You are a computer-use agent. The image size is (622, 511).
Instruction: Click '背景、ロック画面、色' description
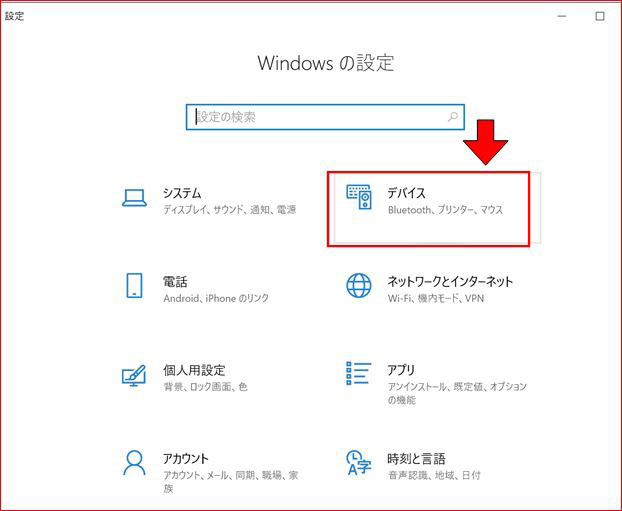click(205, 386)
